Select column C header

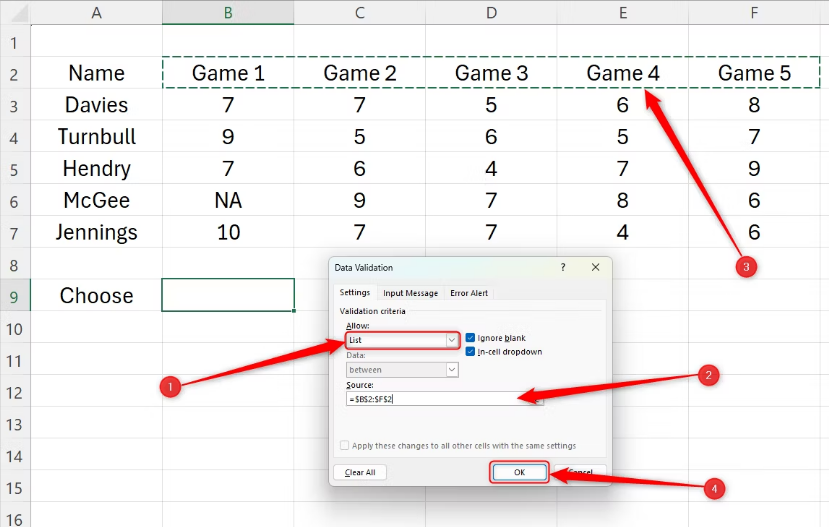tap(360, 13)
